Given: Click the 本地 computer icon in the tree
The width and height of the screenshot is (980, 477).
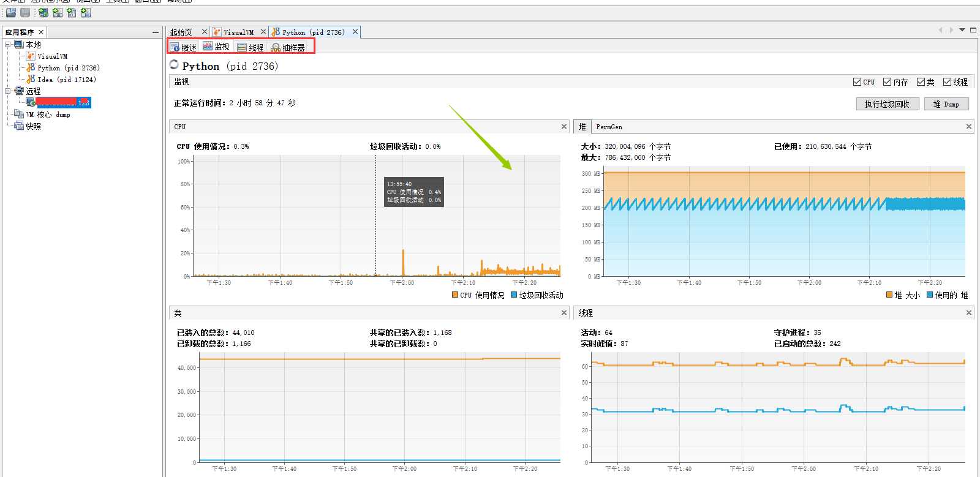Looking at the screenshot, I should [19, 45].
